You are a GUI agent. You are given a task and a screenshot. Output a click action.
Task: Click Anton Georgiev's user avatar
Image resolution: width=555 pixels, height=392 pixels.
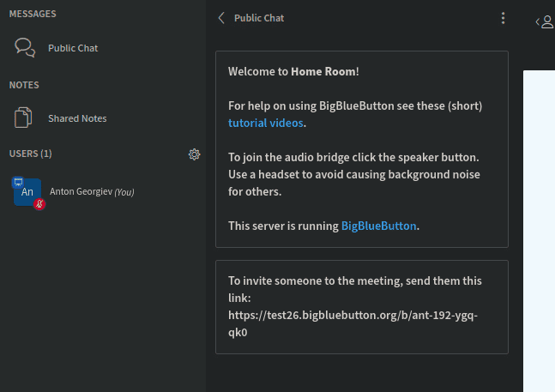[x=27, y=192]
